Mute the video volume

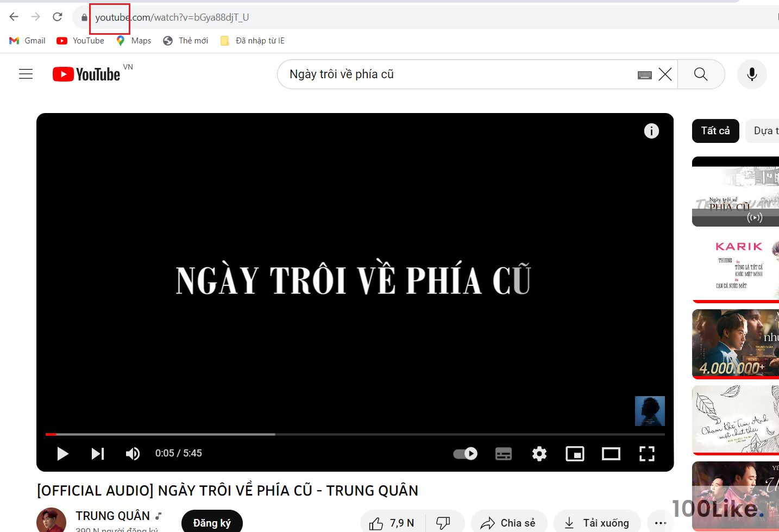click(133, 454)
